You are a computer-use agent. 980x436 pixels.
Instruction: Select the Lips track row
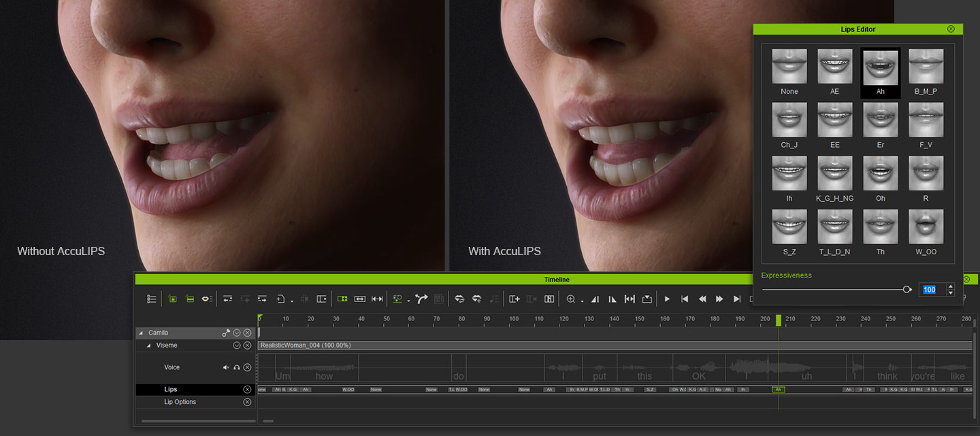tap(196, 390)
